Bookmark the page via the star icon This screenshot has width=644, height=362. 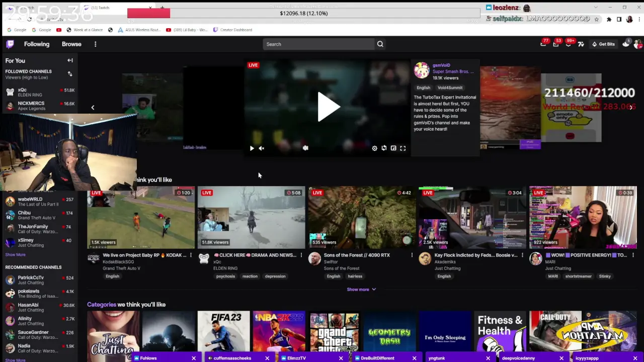(x=597, y=19)
